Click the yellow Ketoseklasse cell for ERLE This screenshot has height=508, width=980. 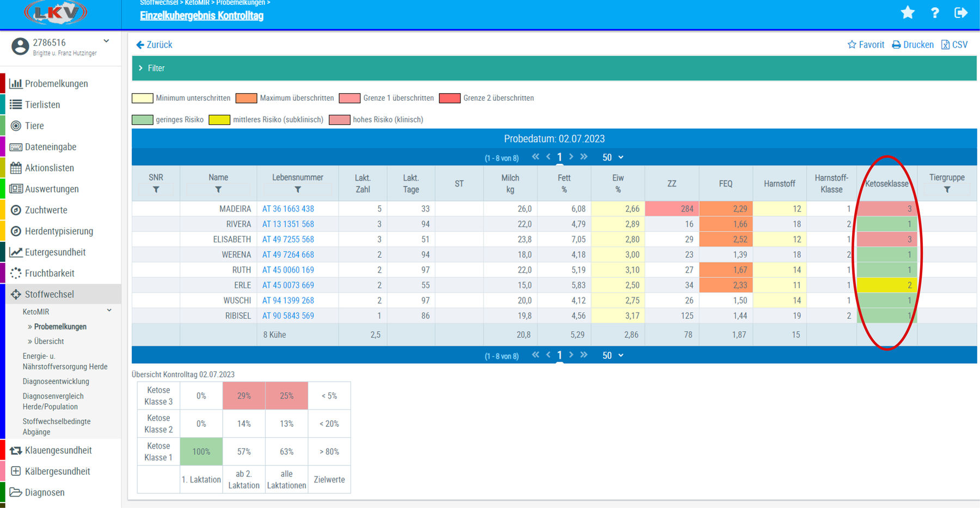click(887, 285)
